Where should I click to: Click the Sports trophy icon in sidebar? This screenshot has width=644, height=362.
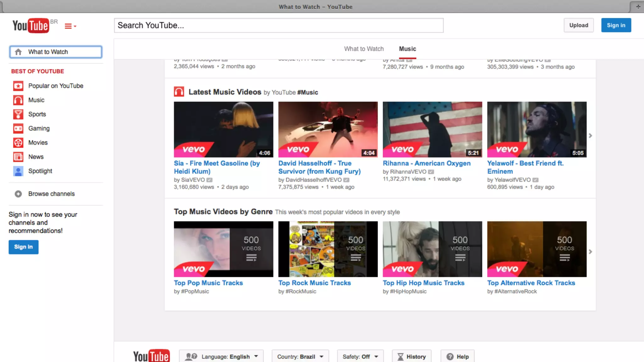click(18, 114)
